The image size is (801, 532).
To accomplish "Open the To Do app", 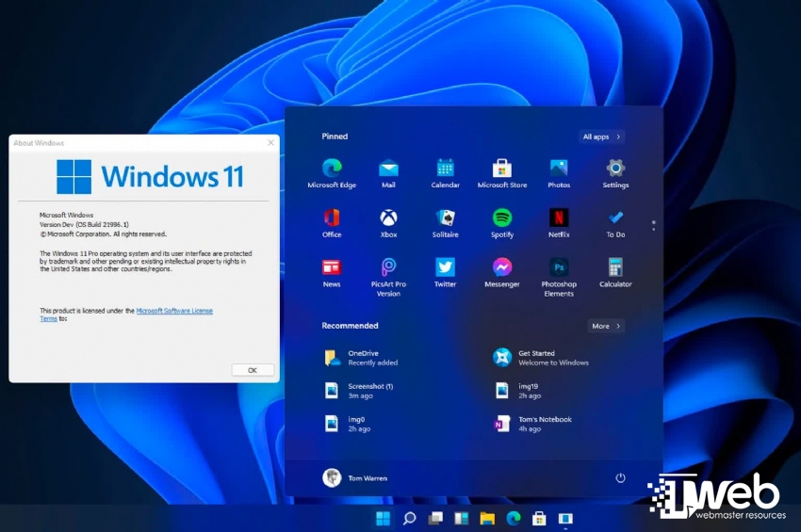I will (615, 223).
